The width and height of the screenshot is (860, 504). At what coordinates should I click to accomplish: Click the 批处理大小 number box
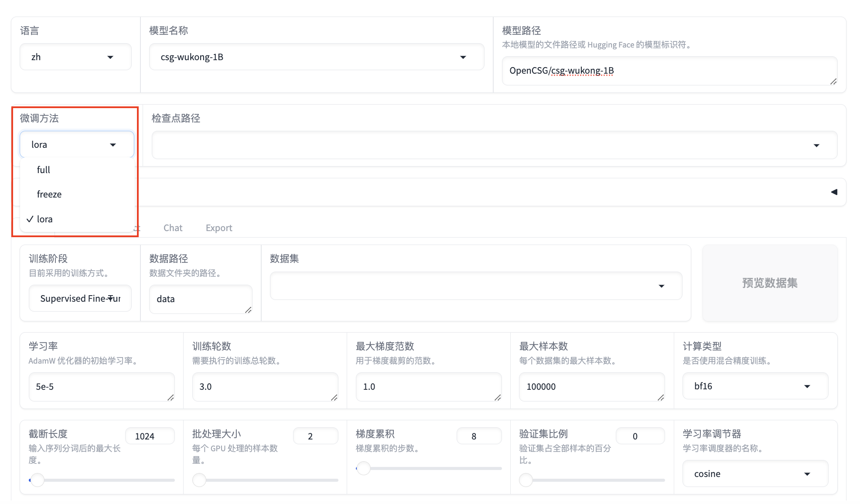click(x=315, y=436)
